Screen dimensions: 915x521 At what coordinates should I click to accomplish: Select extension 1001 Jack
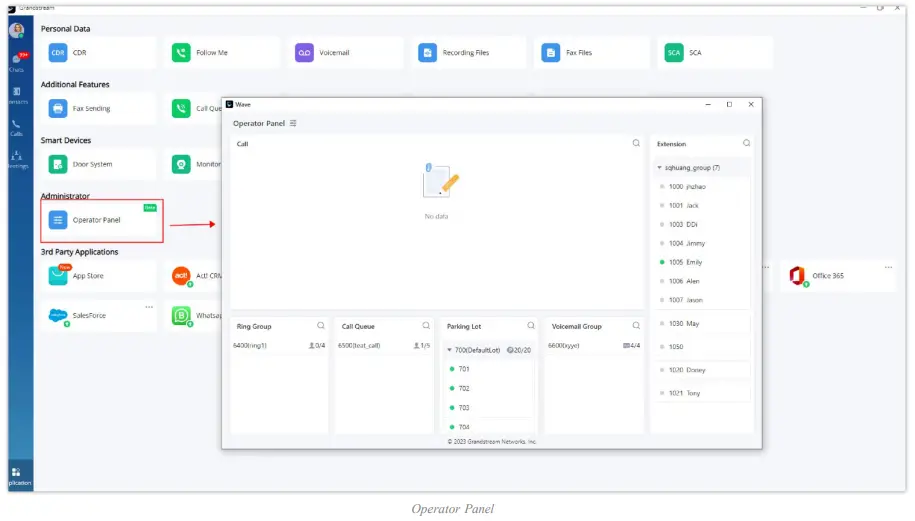(x=702, y=205)
